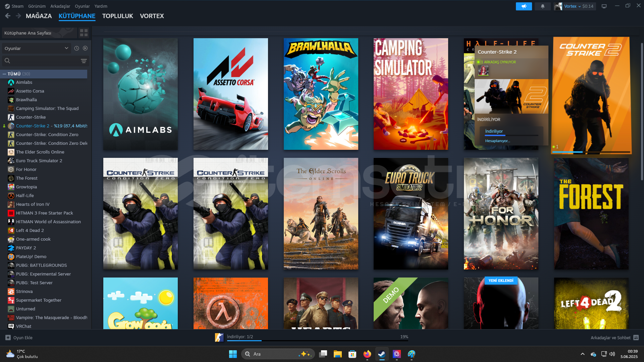Open the Brawlhalla cover thumbnail
The width and height of the screenshot is (644, 362).
(x=321, y=94)
